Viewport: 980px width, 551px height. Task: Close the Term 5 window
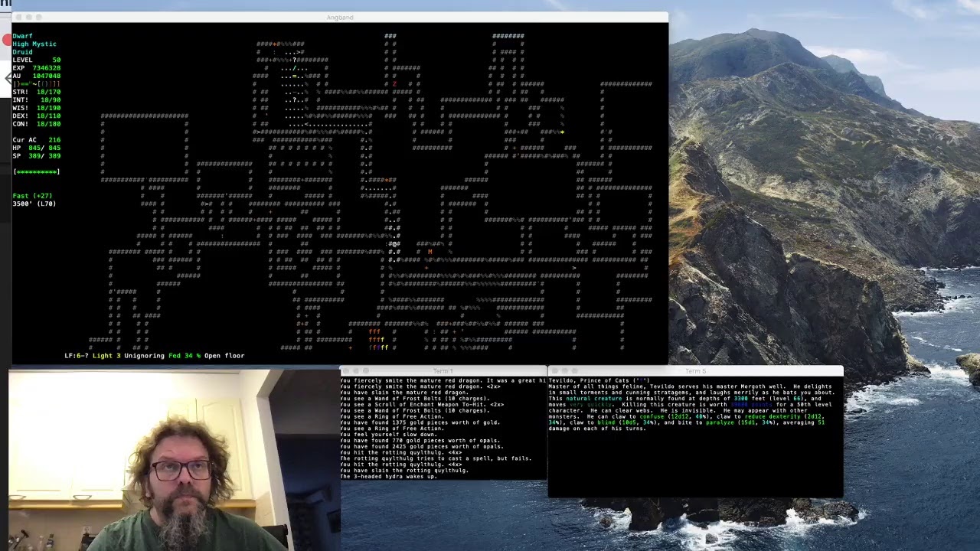(x=554, y=371)
